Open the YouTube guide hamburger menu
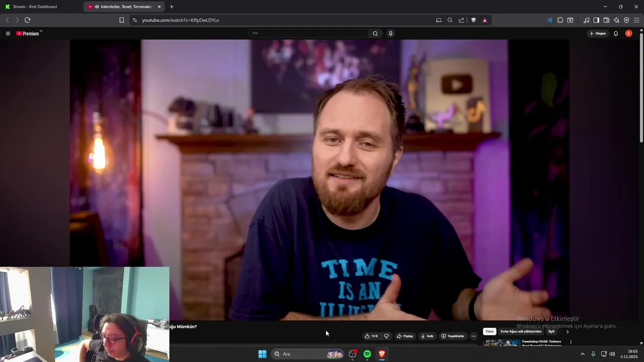Screen dimensions: 644x362 8,34
